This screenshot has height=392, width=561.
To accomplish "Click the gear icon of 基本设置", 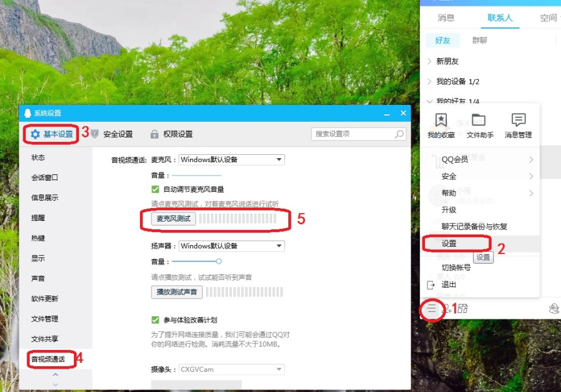I will [36, 134].
